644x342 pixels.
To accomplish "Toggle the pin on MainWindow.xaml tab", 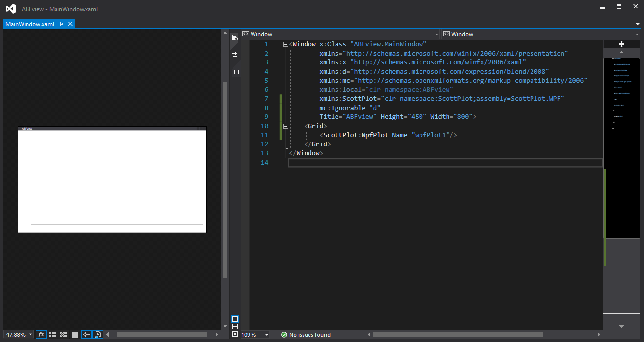I will click(62, 24).
